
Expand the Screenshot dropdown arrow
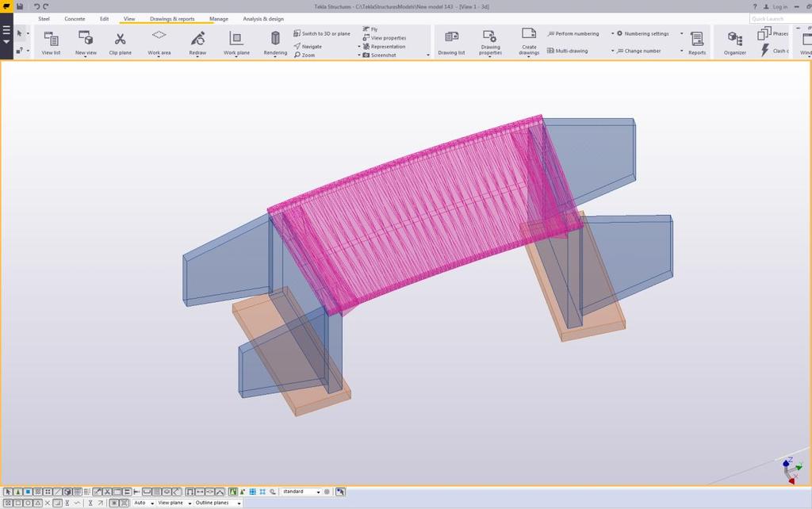point(428,55)
